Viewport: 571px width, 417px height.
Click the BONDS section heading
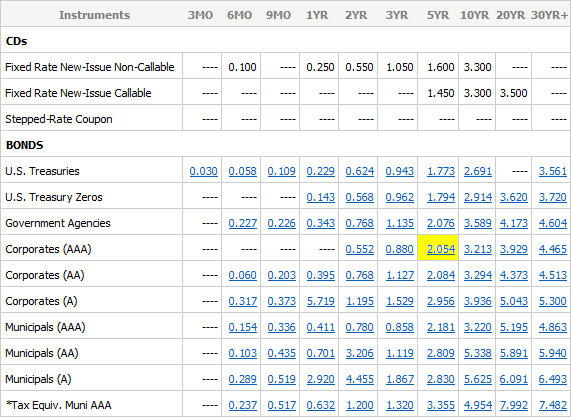click(x=24, y=145)
